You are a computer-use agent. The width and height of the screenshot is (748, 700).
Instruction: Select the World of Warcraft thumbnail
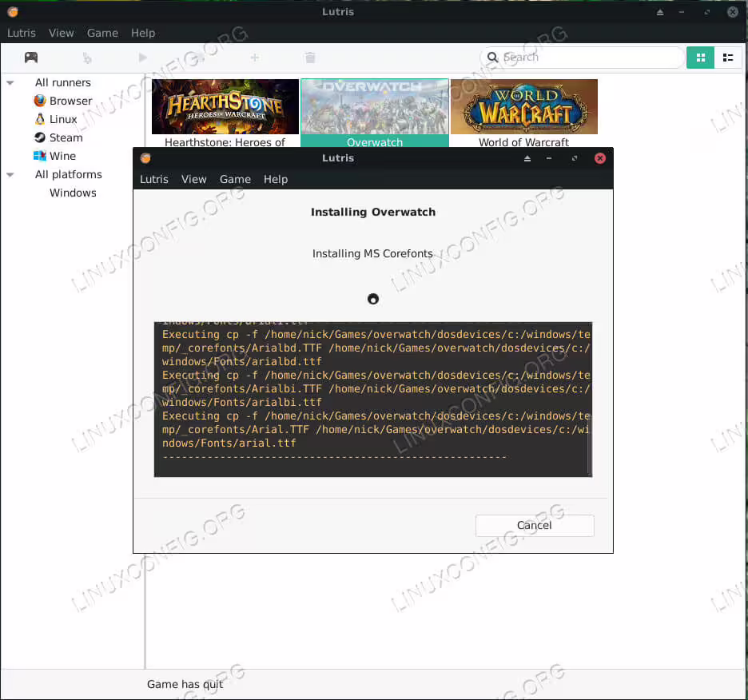[523, 106]
